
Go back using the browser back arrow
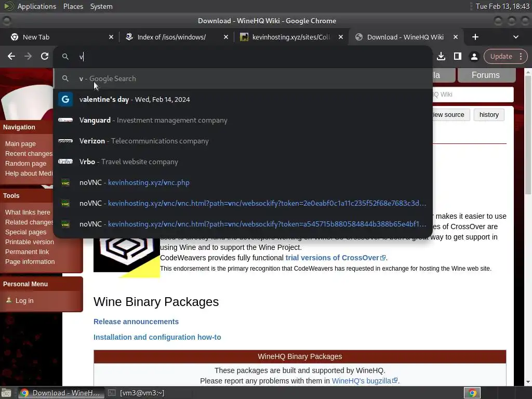tap(11, 56)
